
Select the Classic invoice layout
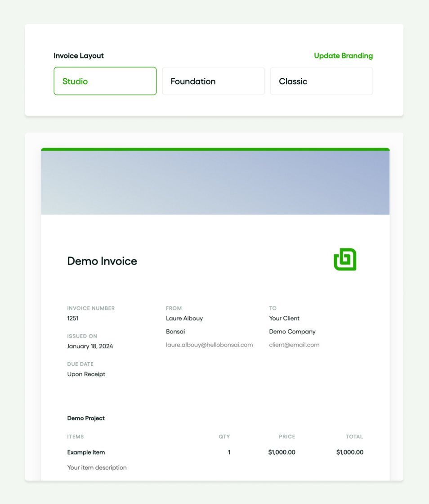(x=322, y=81)
